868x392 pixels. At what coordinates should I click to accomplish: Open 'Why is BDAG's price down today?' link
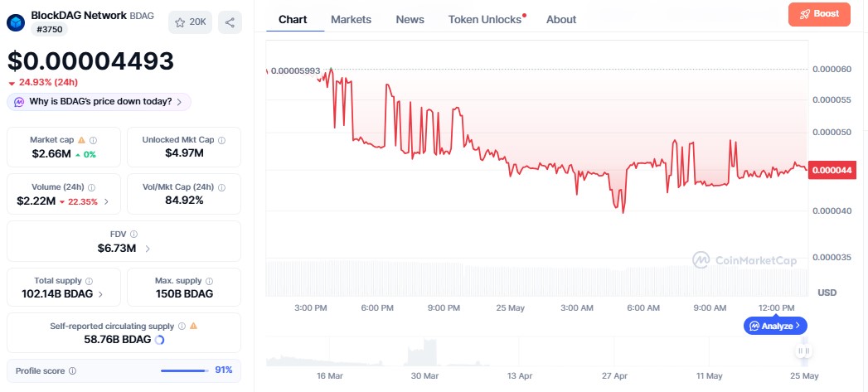pyautogui.click(x=99, y=102)
